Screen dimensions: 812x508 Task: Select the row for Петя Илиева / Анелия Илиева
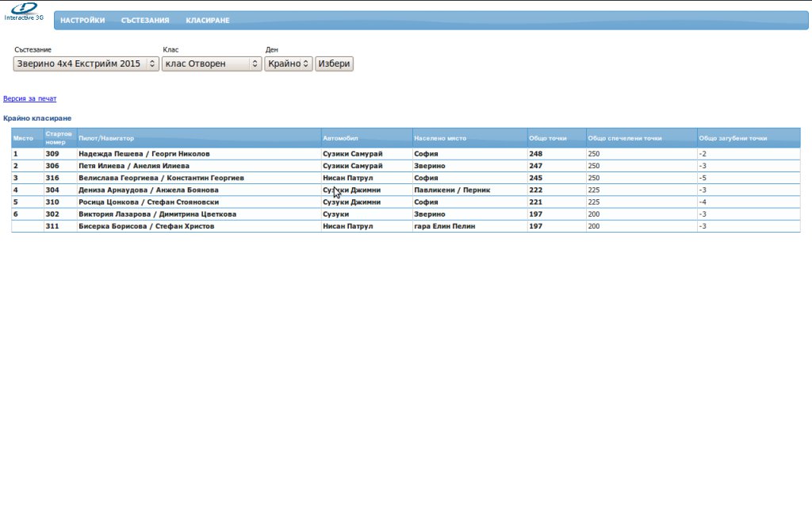point(134,166)
